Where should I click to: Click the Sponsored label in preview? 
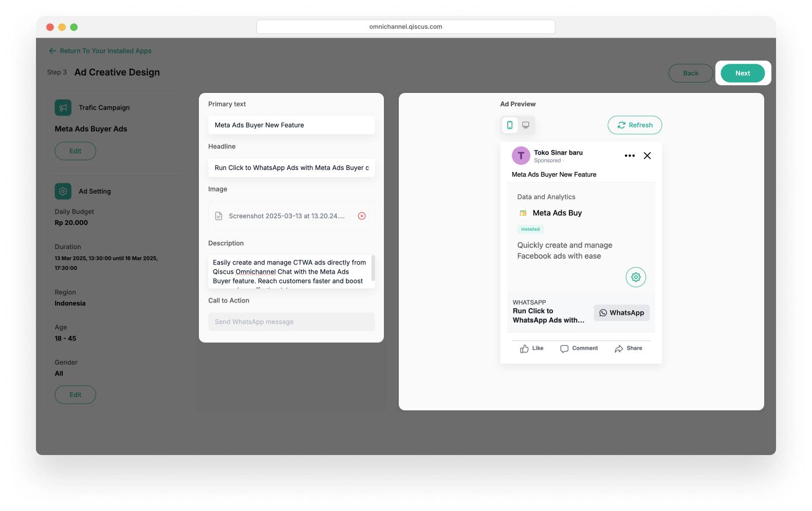(547, 161)
